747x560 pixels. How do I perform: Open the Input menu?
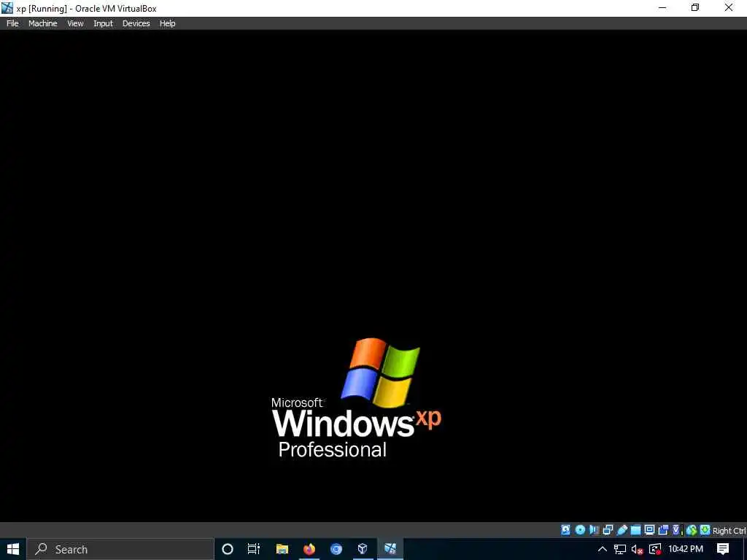tap(103, 23)
